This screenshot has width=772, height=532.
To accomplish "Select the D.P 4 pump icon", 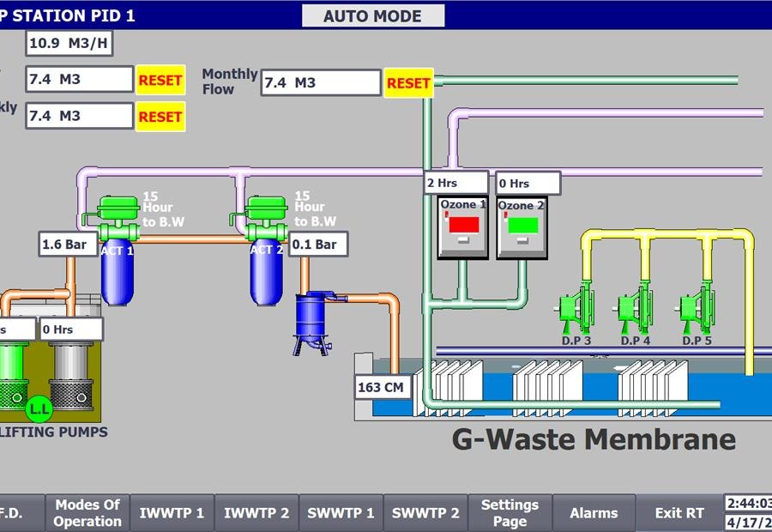I will coord(634,308).
